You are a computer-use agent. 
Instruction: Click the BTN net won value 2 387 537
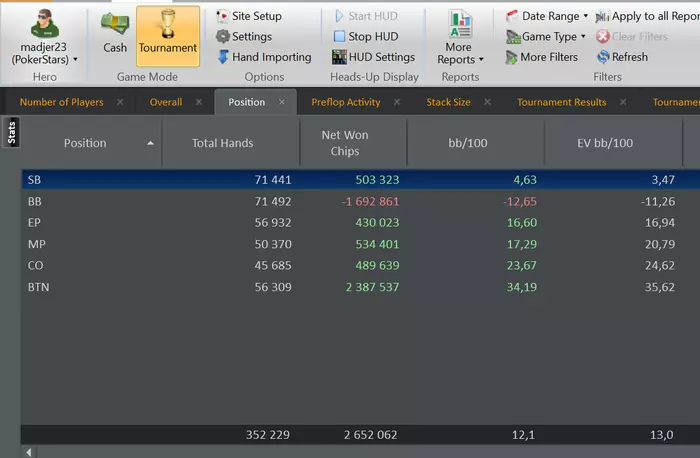point(372,287)
